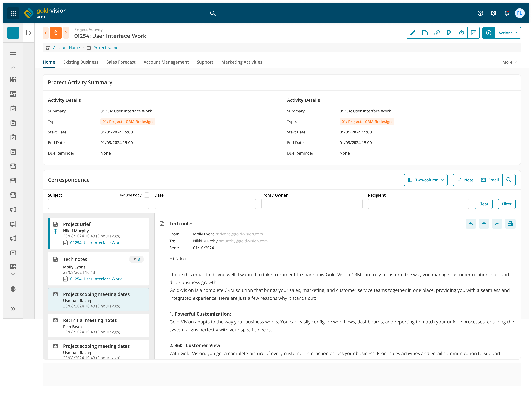This screenshot has width=532, height=399.
Task: Click the print icon in Tech notes
Action: (x=510, y=224)
